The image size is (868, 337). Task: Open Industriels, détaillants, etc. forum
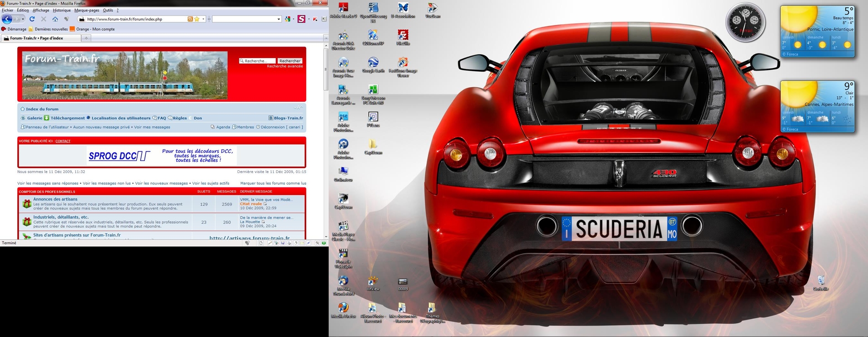click(61, 217)
